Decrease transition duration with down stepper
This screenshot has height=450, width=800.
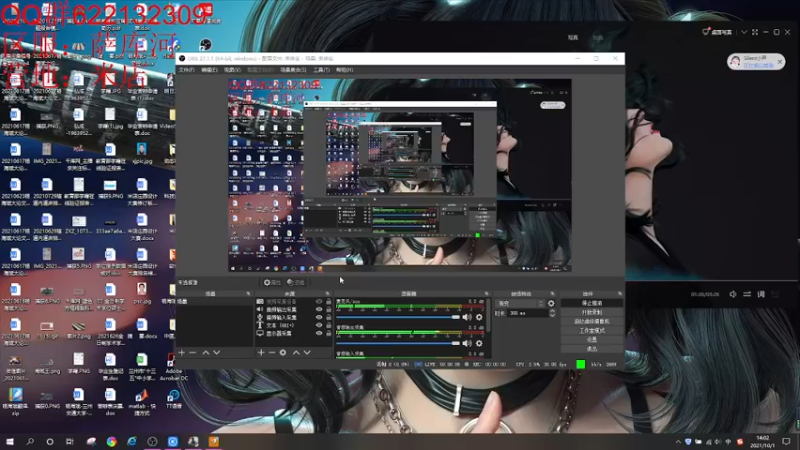tap(552, 315)
